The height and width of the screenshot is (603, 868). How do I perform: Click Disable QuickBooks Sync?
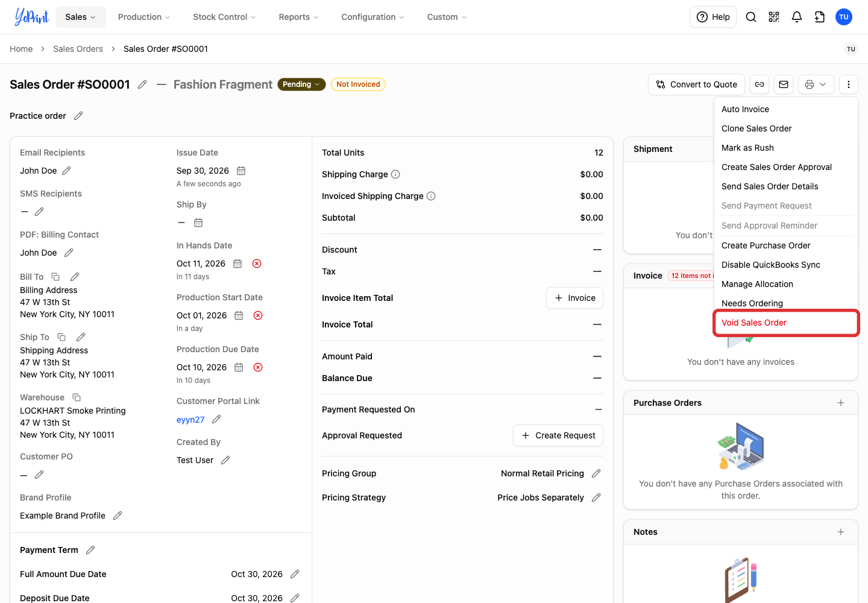pos(786,265)
